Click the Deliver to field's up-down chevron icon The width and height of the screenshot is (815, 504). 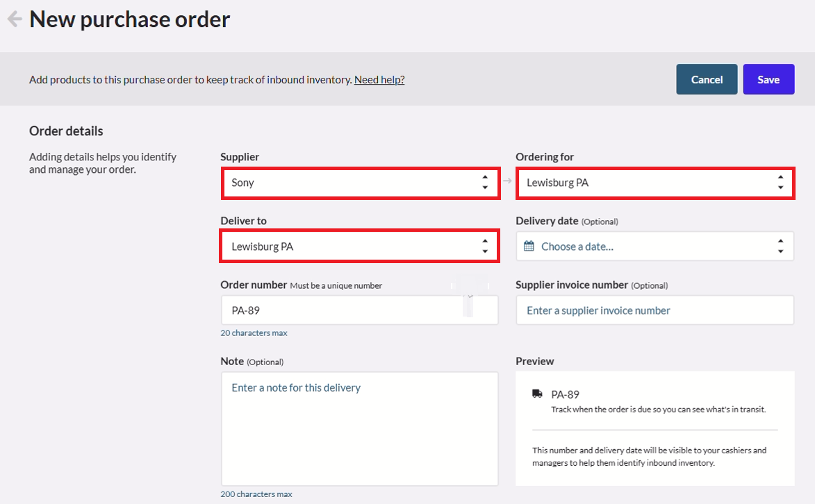tap(485, 246)
